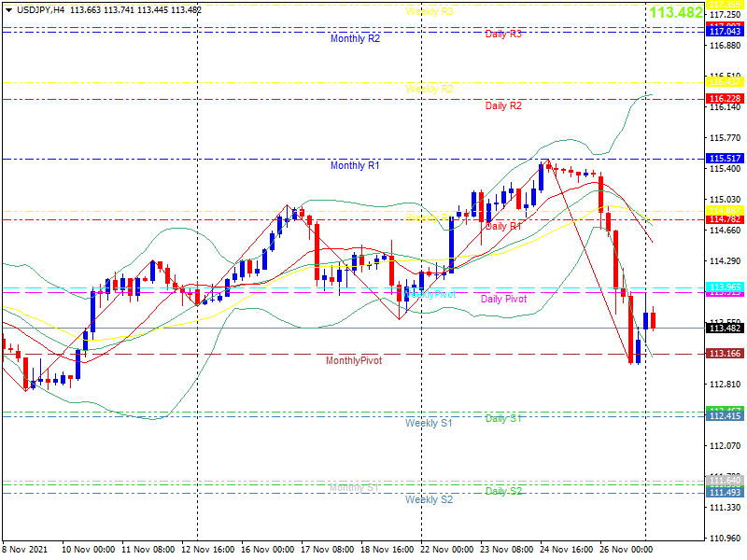This screenshot has height=560, width=747.
Task: Select the Monthly R1 line label
Action: point(355,165)
